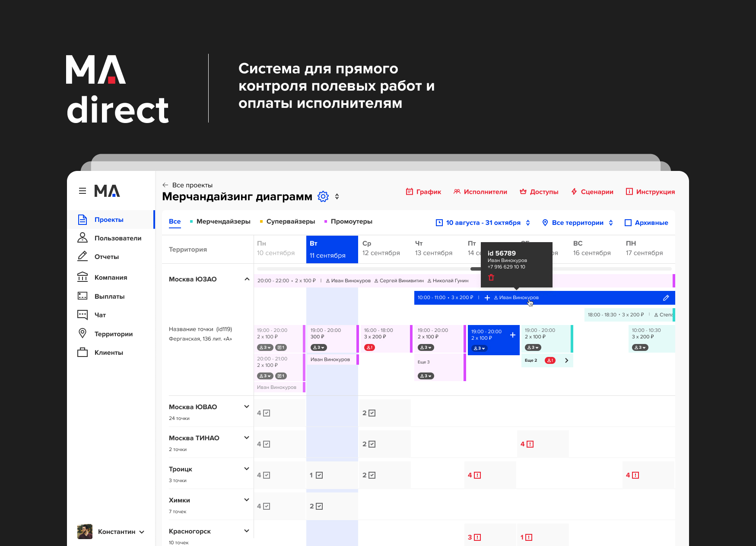Click Monday checked count in Москва ТИНАО row
The image size is (756, 546).
(x=264, y=444)
